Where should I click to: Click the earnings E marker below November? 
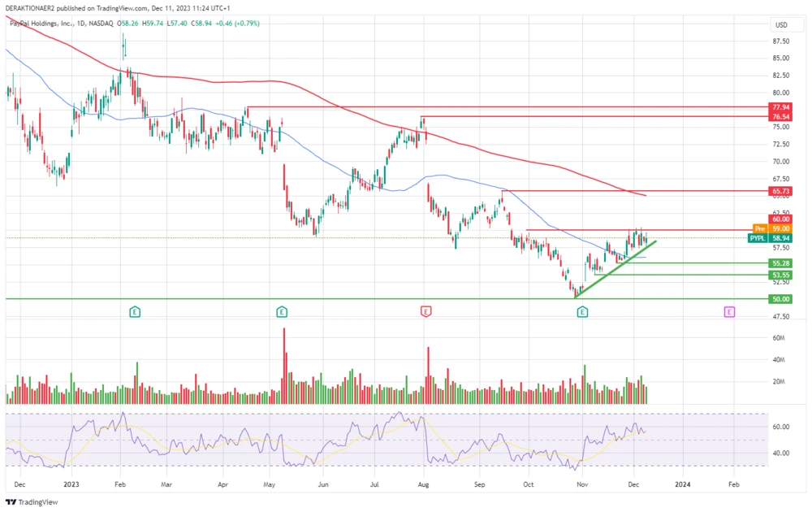click(582, 311)
